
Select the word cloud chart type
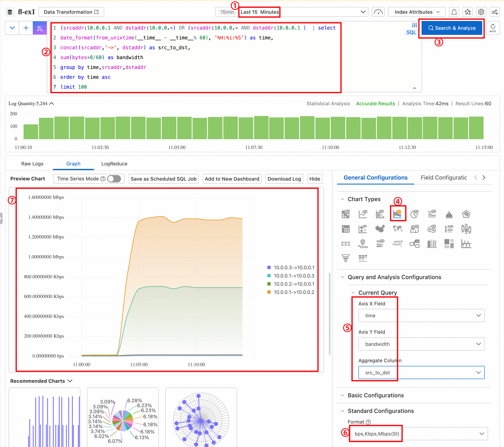(397, 243)
